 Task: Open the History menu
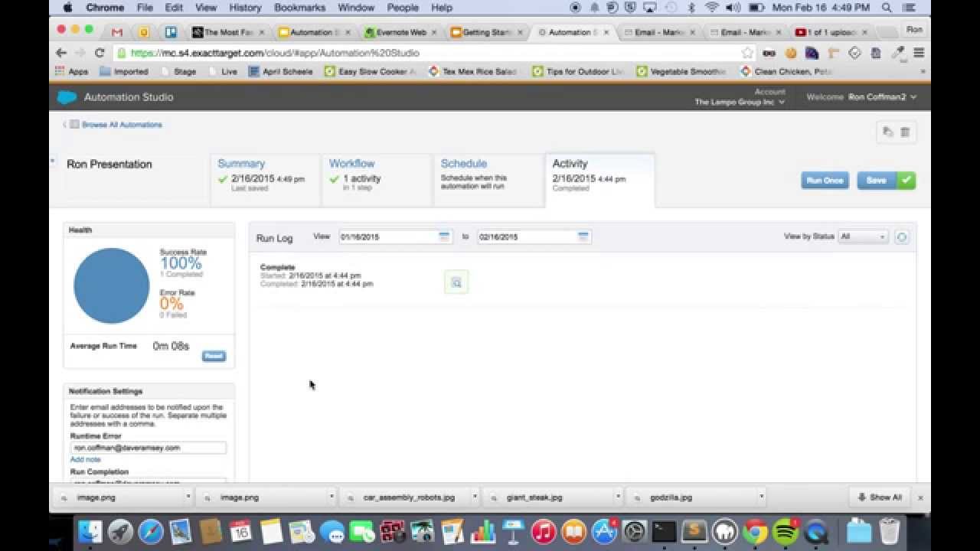tap(245, 8)
